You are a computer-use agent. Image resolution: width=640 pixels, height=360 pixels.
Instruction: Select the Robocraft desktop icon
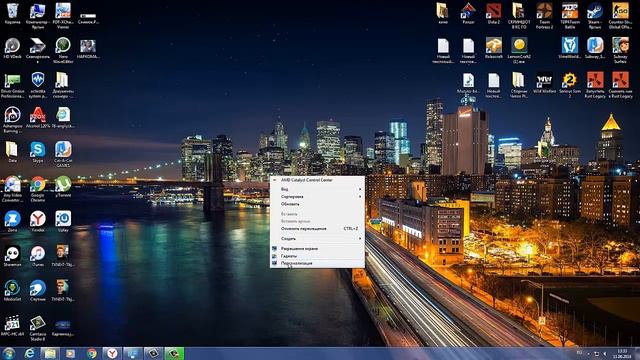pos(493,48)
